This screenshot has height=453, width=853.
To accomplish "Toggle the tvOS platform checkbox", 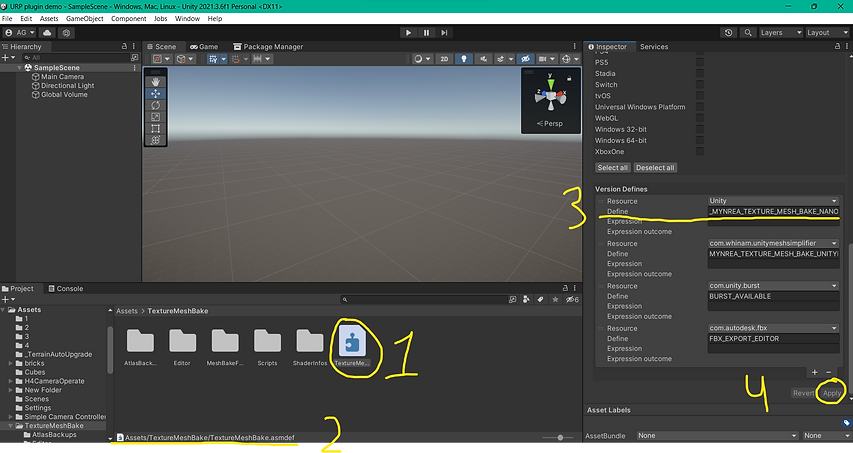I will point(699,96).
